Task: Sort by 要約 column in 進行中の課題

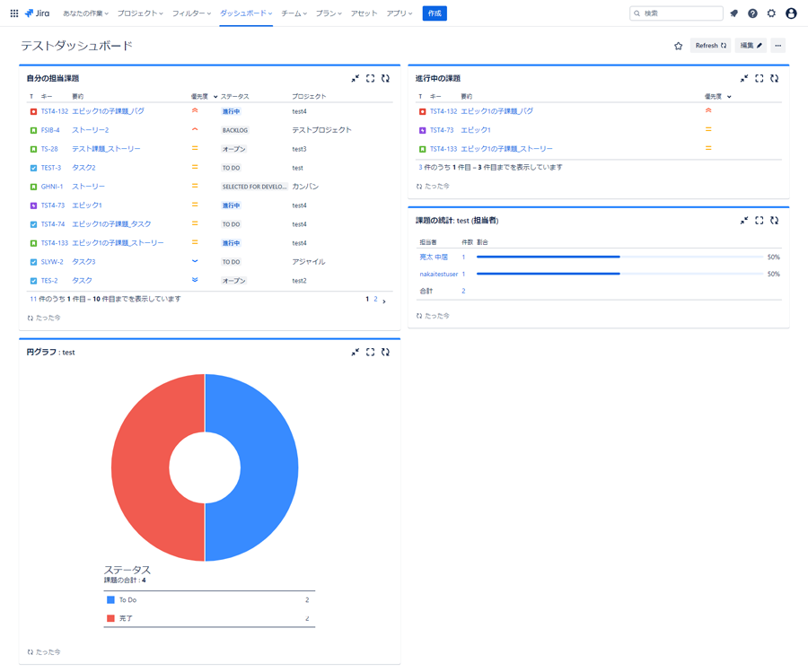Action: pyautogui.click(x=466, y=96)
